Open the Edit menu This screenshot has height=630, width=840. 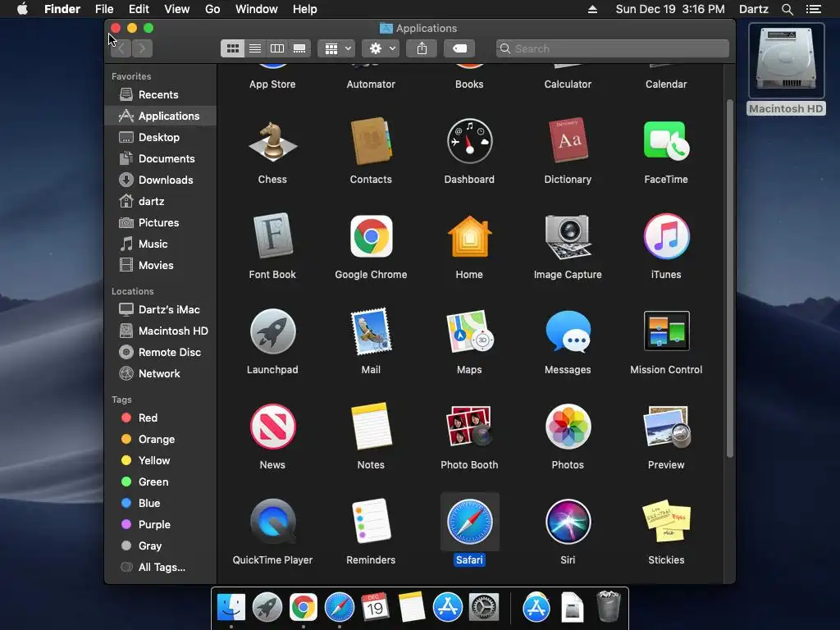tap(139, 9)
